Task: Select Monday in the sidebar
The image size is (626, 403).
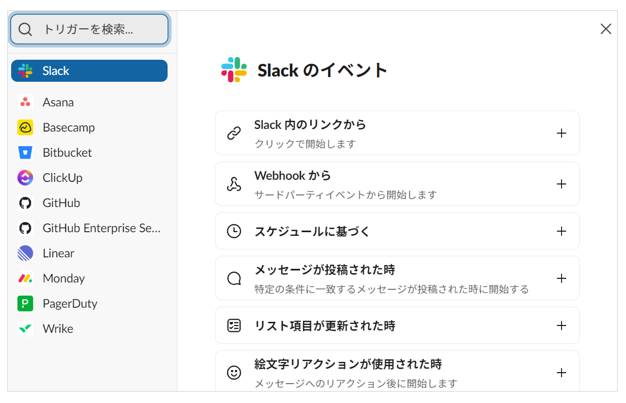Action: 89,278
